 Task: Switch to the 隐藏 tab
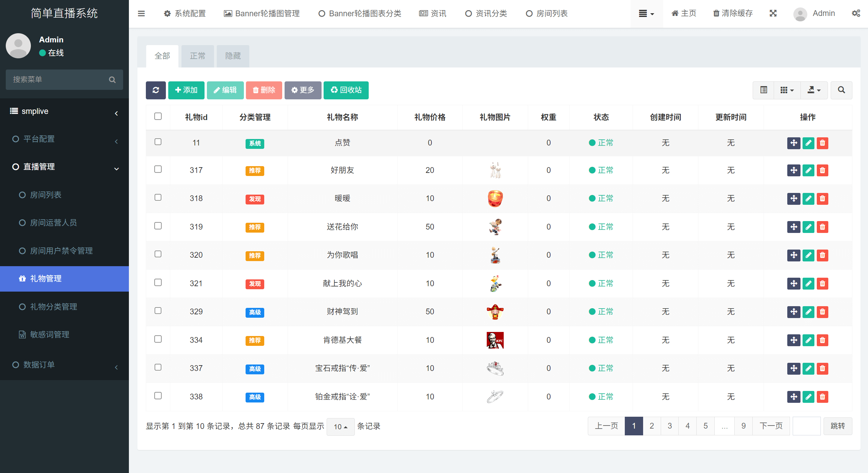(233, 56)
